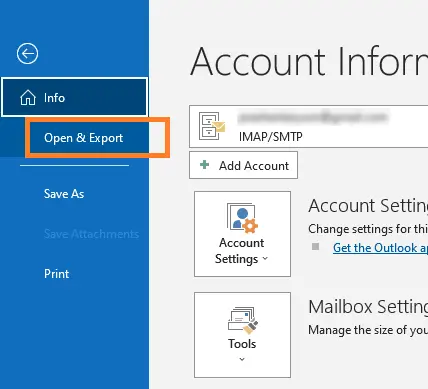The image size is (428, 389).
Task: Click the Tools mailbox cleanup icon
Action: pos(243,320)
